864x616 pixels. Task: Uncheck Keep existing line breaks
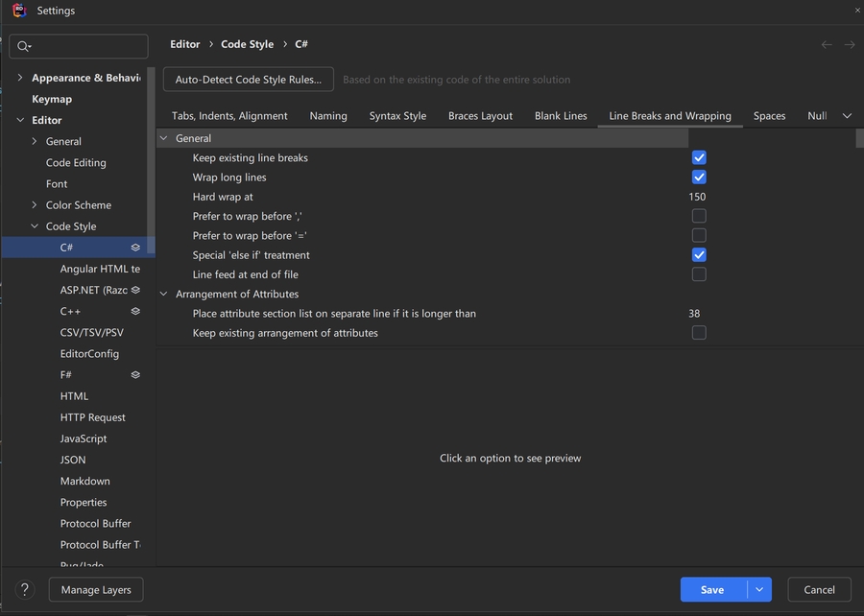[x=699, y=157]
